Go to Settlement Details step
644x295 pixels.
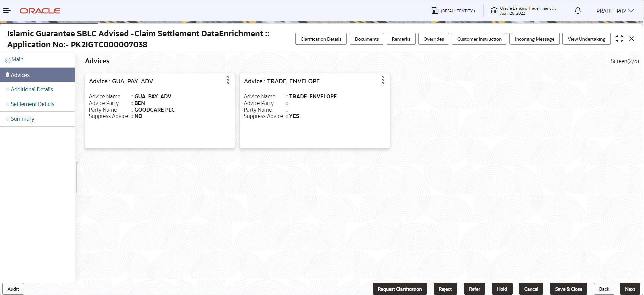(x=33, y=104)
